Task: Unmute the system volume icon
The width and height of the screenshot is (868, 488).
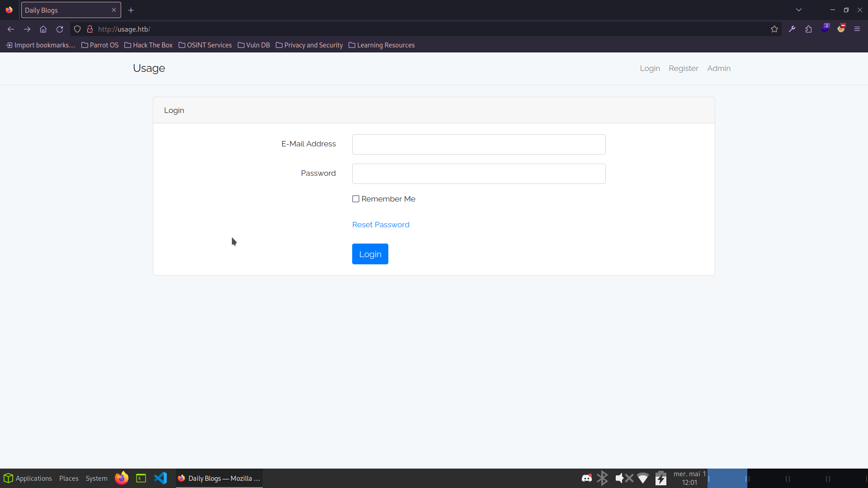Action: [623, 478]
